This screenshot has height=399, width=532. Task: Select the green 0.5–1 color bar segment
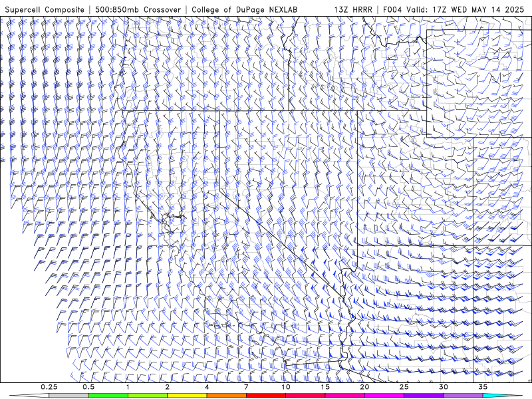(x=108, y=396)
